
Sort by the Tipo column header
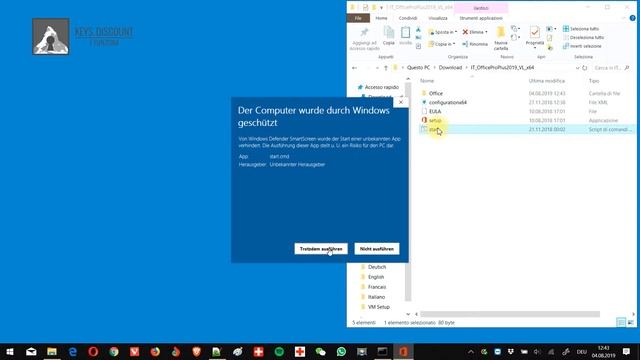[594, 81]
